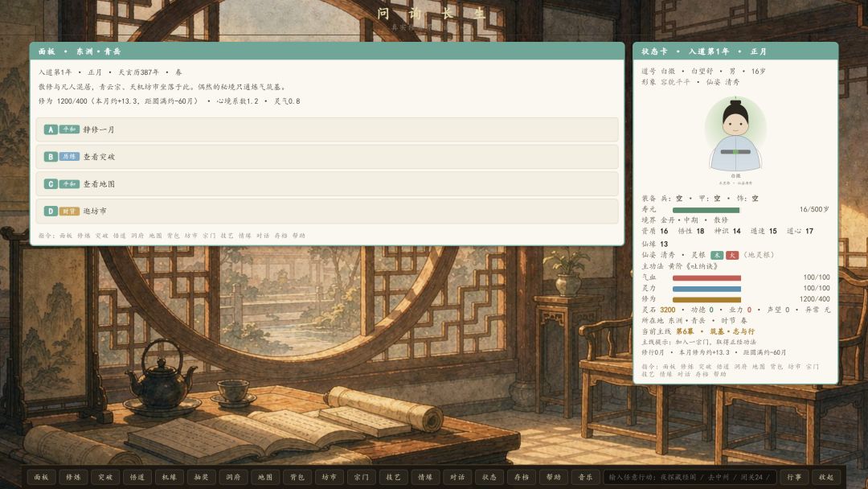Screen dimensions: 868x489
Task: Click the green 木 spirit root tag
Action: click(x=717, y=255)
